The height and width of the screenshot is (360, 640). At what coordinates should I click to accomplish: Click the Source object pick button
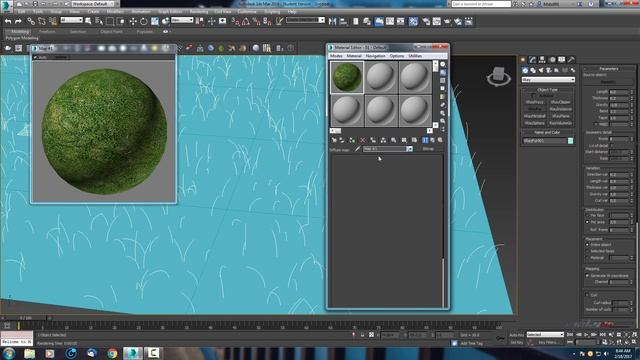tap(608, 82)
